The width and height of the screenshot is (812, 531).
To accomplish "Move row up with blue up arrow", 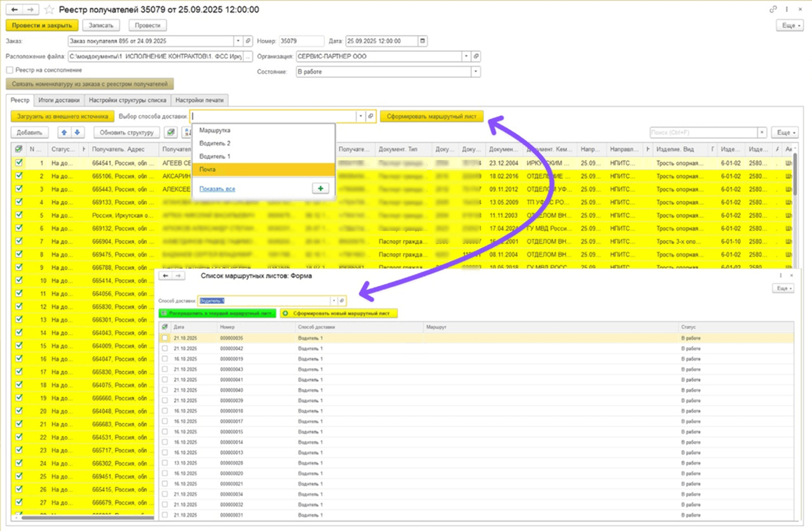I will 63,133.
